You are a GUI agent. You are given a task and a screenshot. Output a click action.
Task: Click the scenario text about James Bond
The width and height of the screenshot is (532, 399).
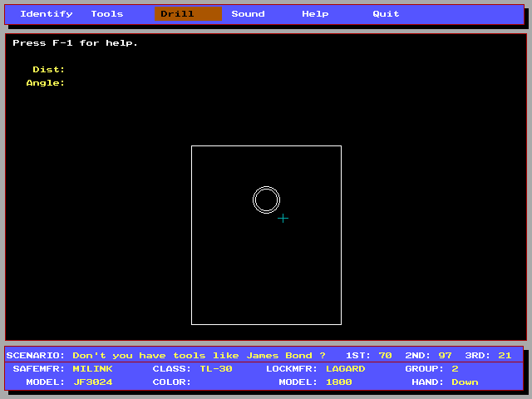click(x=199, y=356)
